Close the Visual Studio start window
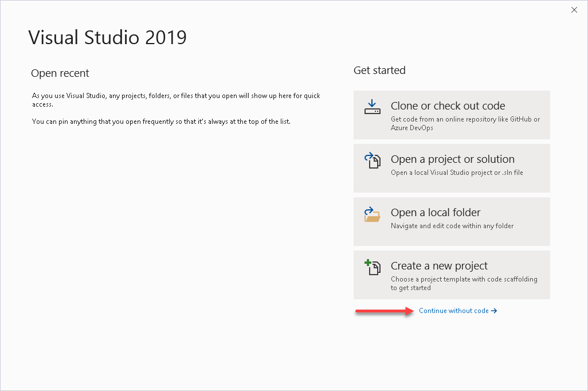588x391 pixels. [x=574, y=10]
